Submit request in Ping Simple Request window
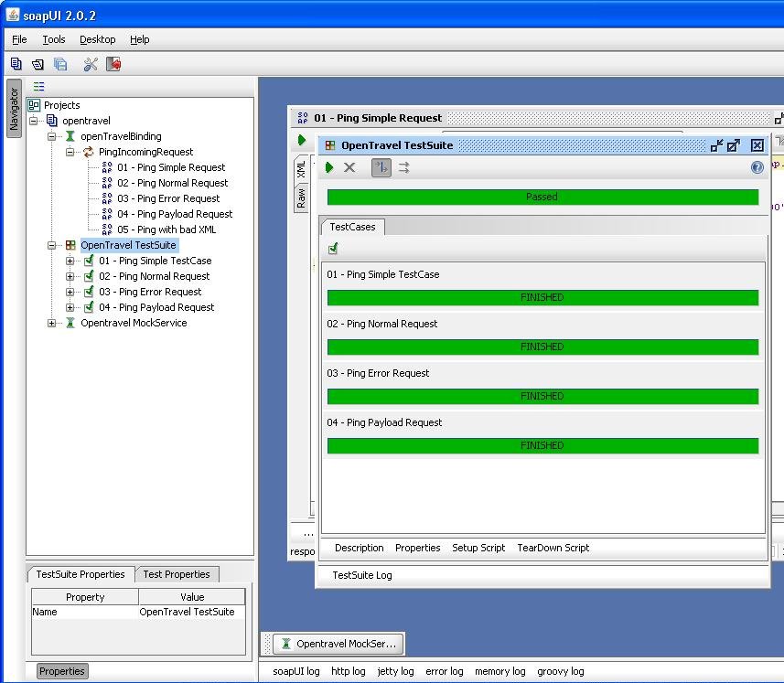Screen dimensions: 784x683 click(x=302, y=140)
